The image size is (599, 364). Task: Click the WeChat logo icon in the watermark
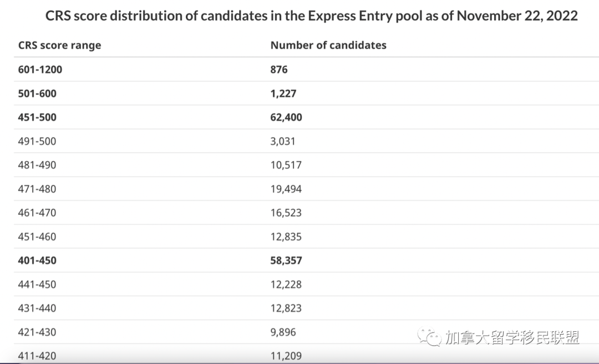pyautogui.click(x=430, y=337)
